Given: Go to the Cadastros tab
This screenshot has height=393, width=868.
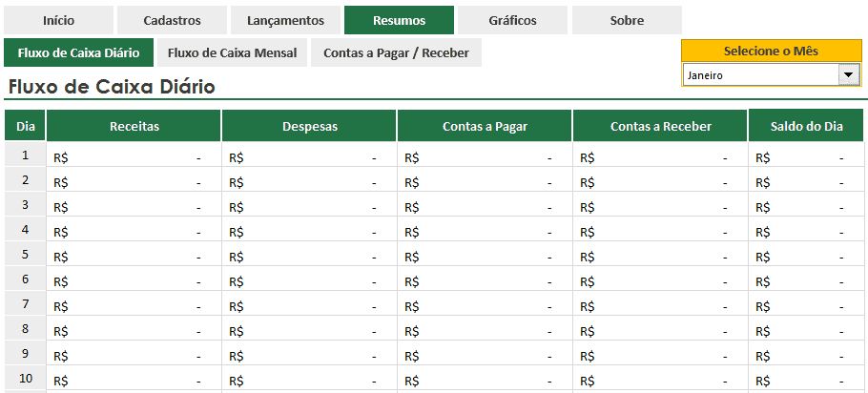Looking at the screenshot, I should (172, 20).
